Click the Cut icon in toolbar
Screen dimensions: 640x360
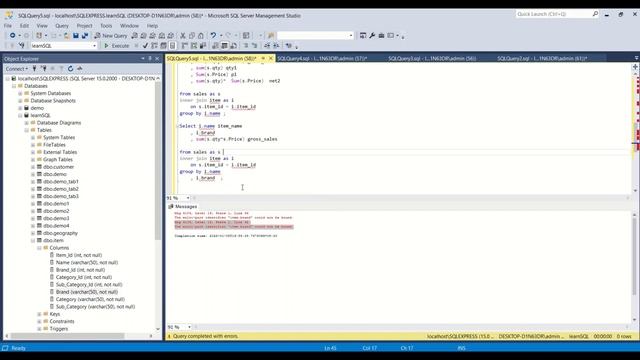(x=183, y=36)
